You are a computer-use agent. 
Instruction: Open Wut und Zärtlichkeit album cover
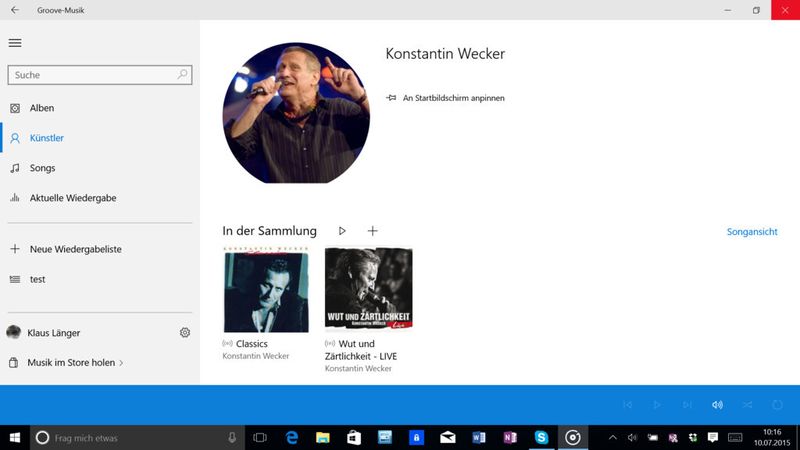368,290
